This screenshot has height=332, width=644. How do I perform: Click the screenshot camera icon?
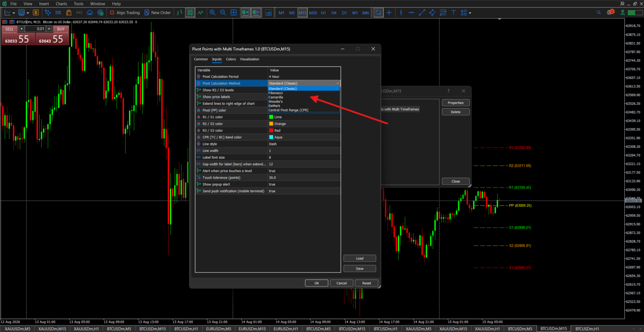click(268, 12)
